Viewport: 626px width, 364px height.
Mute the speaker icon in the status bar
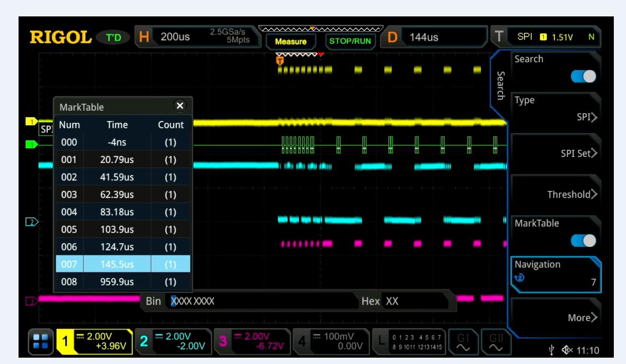[x=566, y=351]
